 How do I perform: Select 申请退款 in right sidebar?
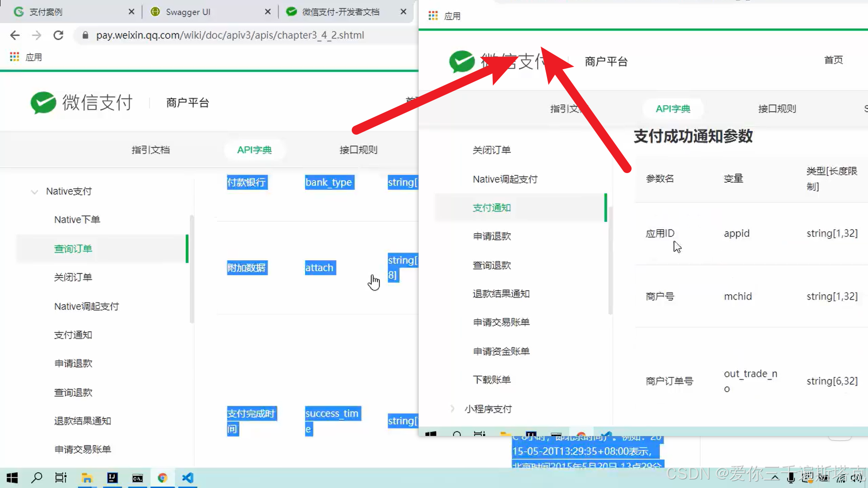pos(492,236)
